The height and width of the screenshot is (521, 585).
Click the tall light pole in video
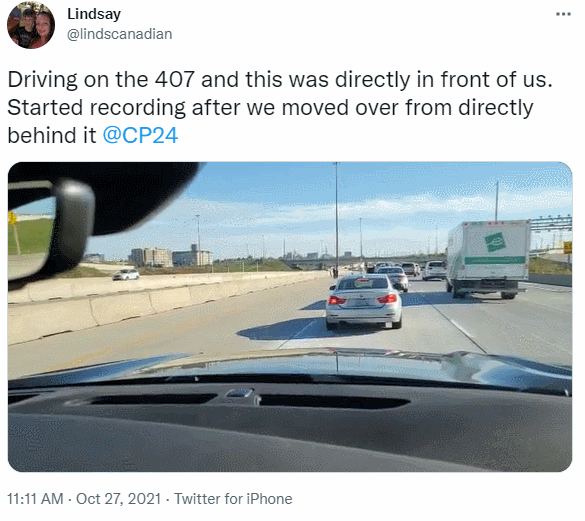point(336,219)
